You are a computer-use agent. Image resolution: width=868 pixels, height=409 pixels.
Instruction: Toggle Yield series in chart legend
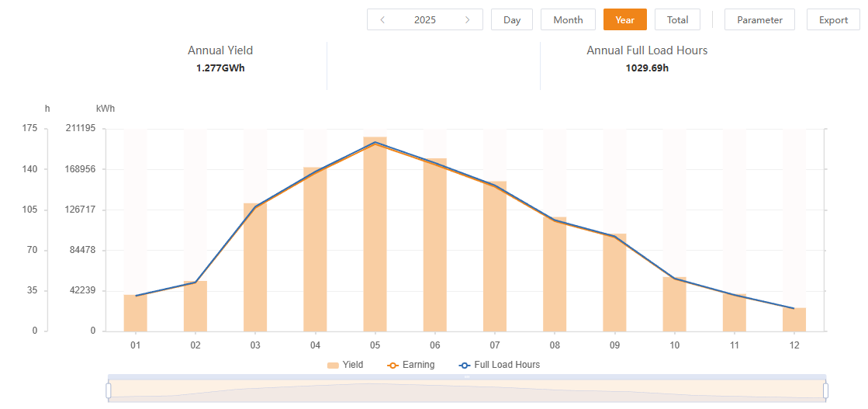click(345, 365)
